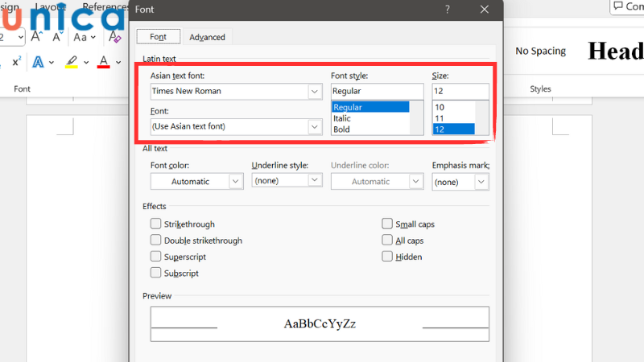Enable the Double strikethrough checkbox
644x362 pixels.
tap(155, 240)
